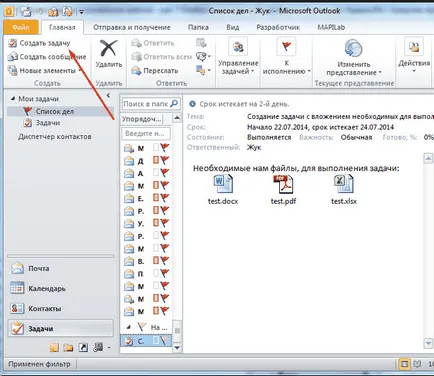Click the red flag in the Д row
Viewport: 434px width, 376px height.
(x=165, y=160)
